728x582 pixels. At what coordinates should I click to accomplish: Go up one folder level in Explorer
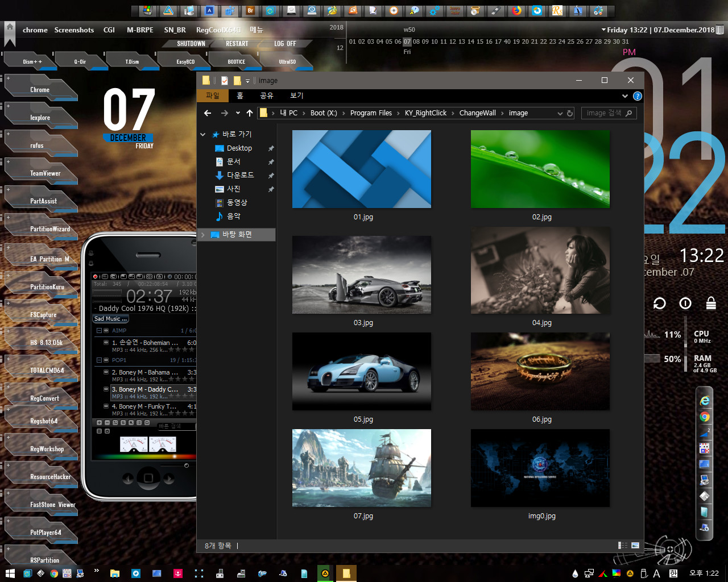point(249,113)
